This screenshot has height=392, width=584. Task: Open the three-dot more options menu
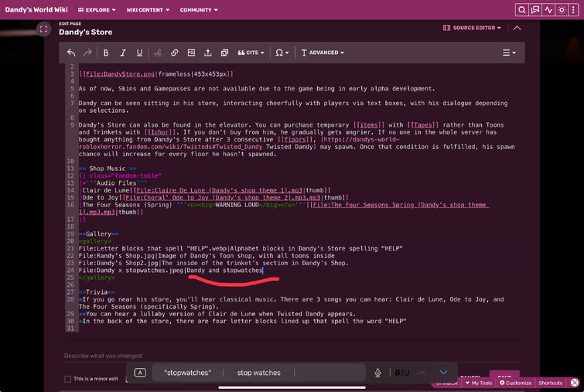573,10
